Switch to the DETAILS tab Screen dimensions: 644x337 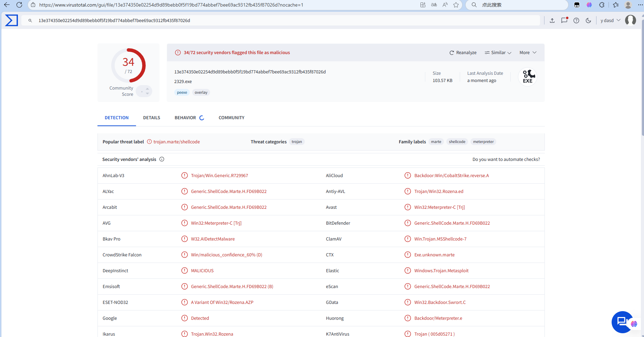click(x=152, y=118)
